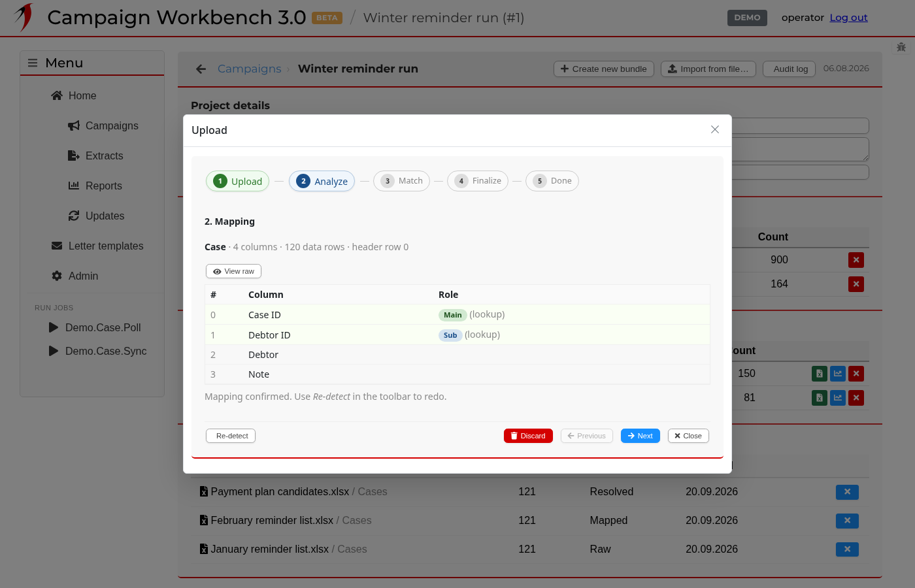The height and width of the screenshot is (588, 915).
Task: Toggle the Menu hamburger icon
Action: pyautogui.click(x=33, y=63)
